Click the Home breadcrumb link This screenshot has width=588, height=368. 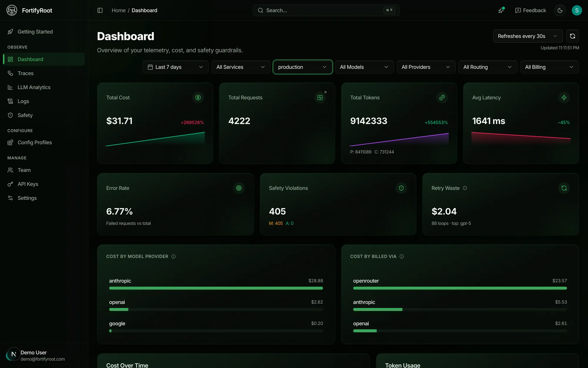tap(118, 10)
